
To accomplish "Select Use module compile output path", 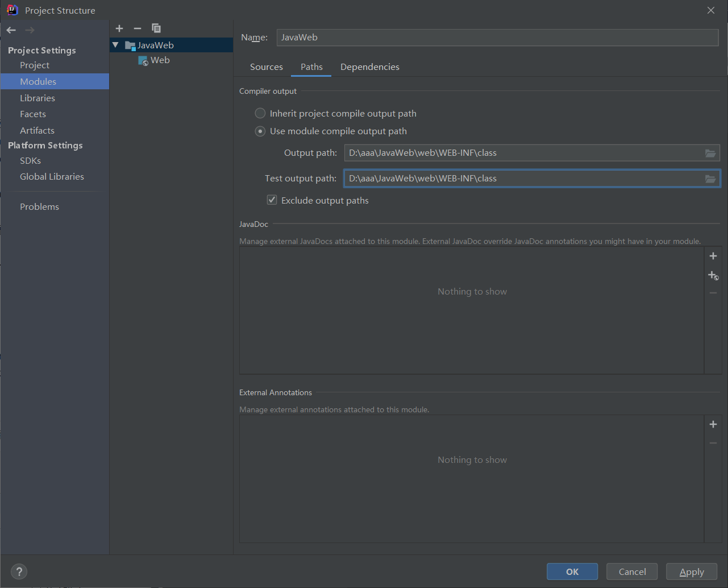I will point(260,131).
